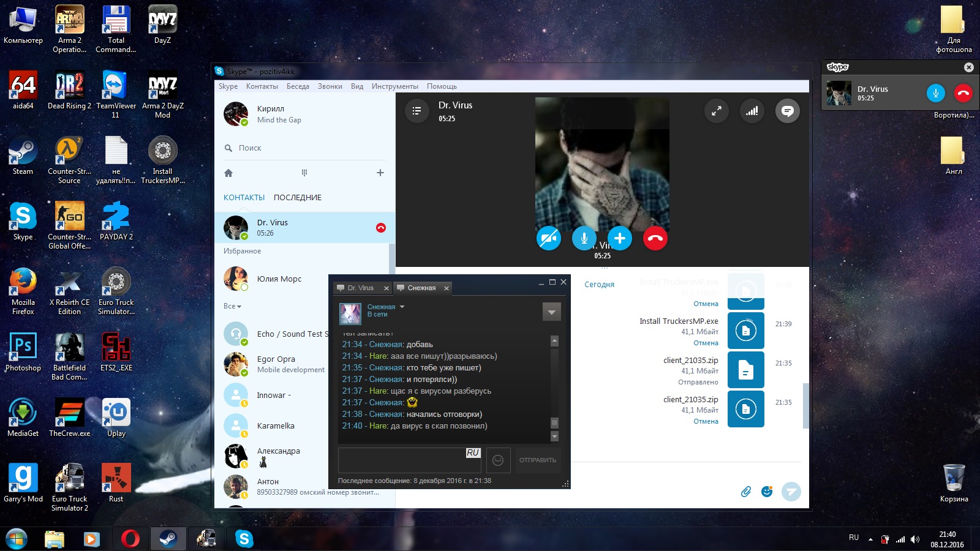Enter fullscreen call view

(716, 111)
